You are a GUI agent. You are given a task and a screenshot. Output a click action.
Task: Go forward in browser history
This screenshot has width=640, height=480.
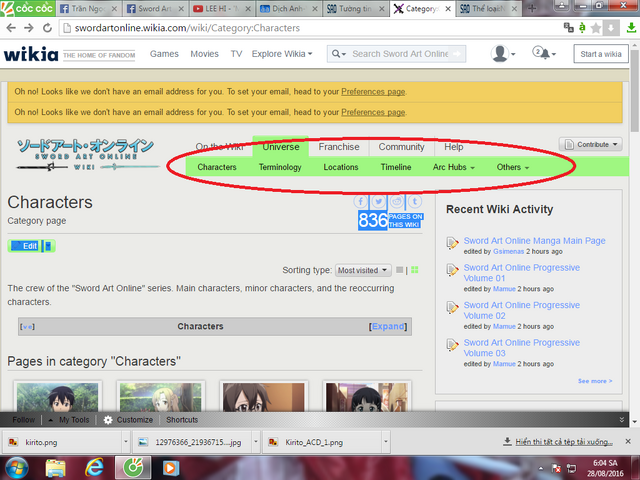[29, 28]
